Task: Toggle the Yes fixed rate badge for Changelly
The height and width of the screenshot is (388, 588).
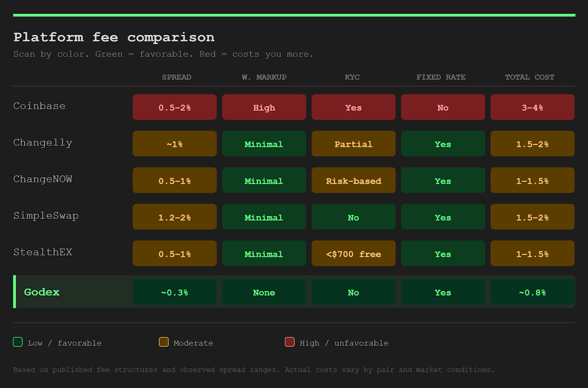Action: (443, 144)
